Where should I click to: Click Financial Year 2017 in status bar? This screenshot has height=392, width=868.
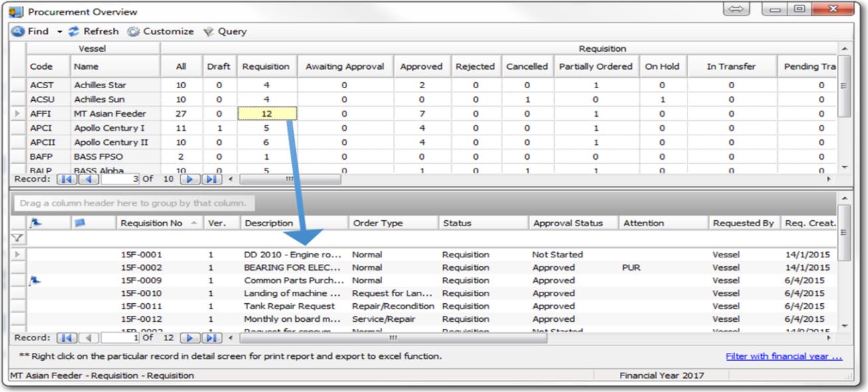coord(662,375)
